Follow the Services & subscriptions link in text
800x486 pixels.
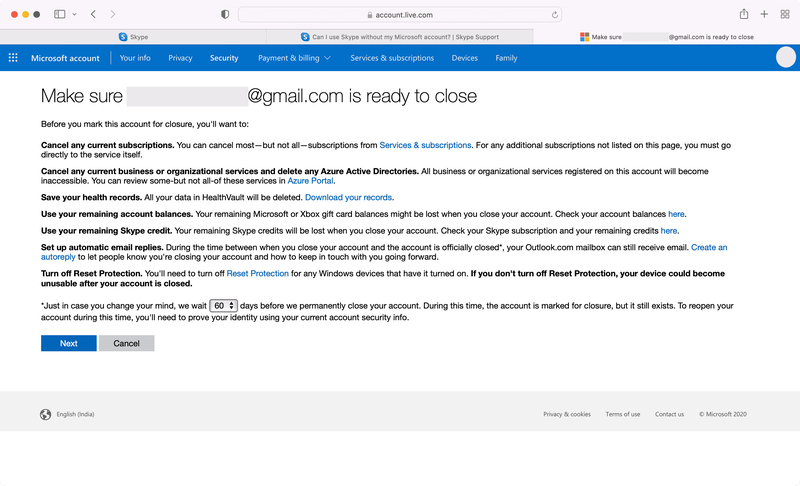[425, 145]
